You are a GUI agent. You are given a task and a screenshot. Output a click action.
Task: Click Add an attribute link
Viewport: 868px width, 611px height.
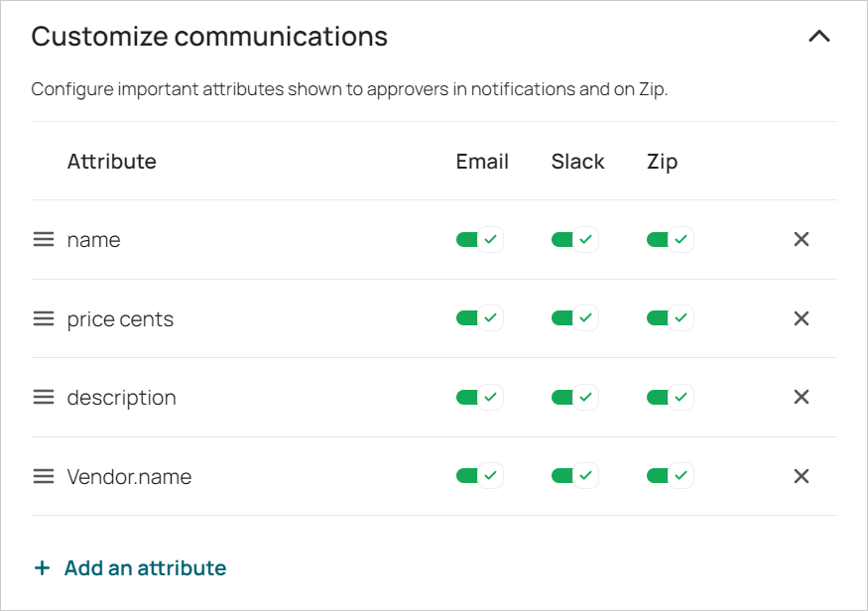pyautogui.click(x=145, y=568)
